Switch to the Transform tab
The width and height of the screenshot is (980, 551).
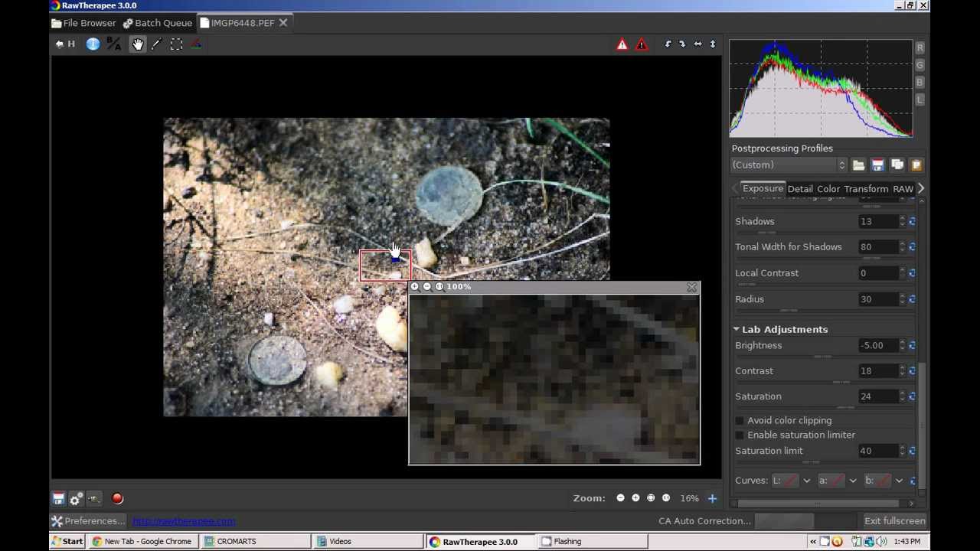866,189
